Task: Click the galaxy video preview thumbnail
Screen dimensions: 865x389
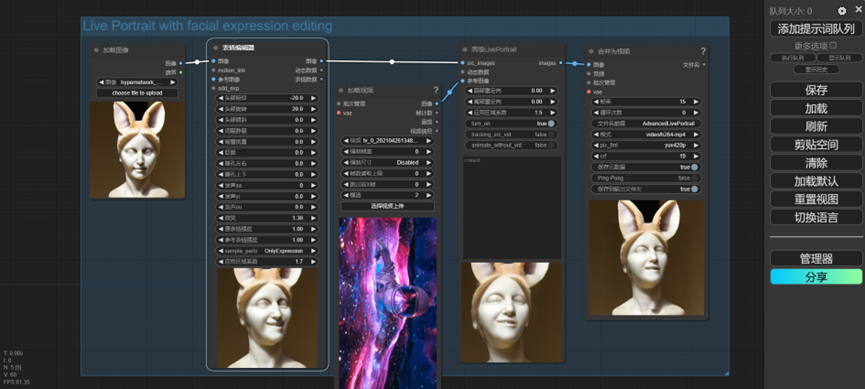Action: point(388,302)
